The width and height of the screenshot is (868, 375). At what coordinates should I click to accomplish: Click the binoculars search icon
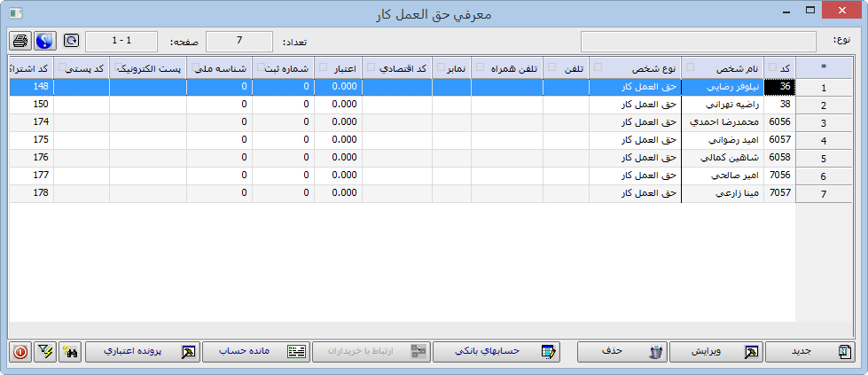71,352
